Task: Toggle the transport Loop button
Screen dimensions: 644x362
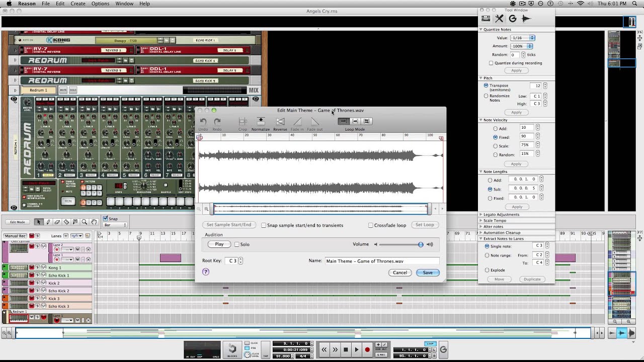Action: click(430, 344)
